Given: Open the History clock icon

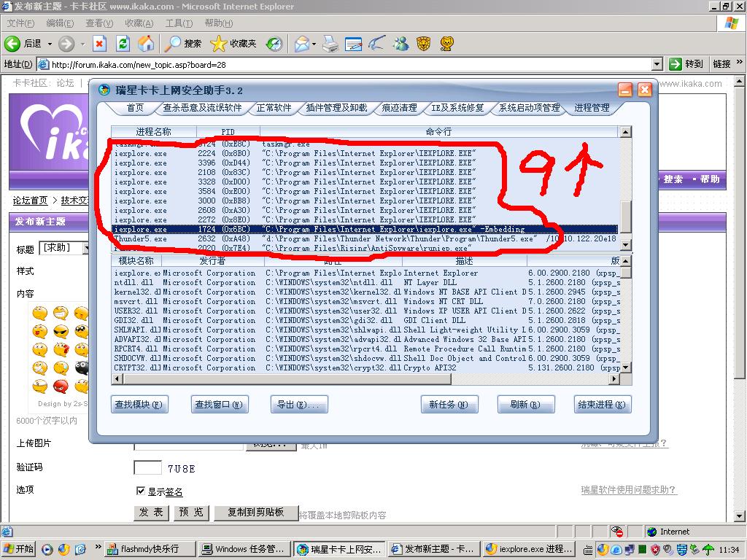Looking at the screenshot, I should click(274, 44).
